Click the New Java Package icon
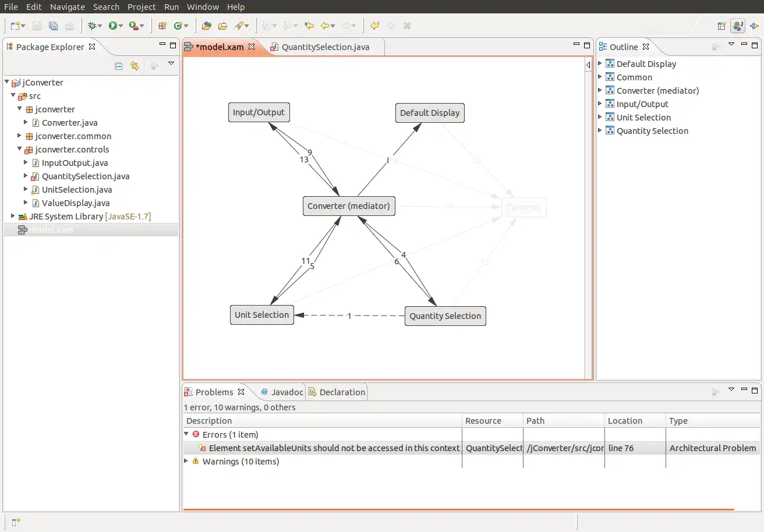The image size is (764, 532). 162,26
